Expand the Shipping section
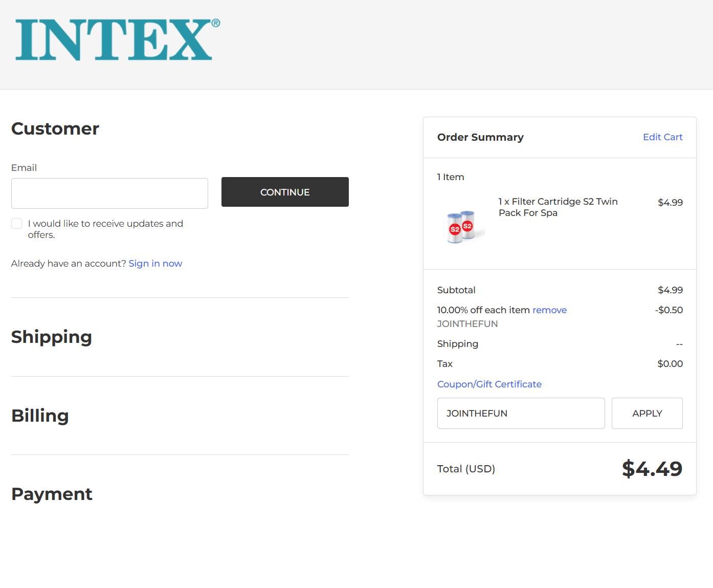 coord(51,337)
